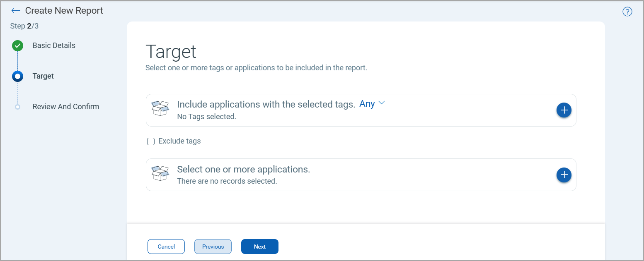Viewport: 644px width, 261px height.
Task: Click the box icon next to Select applications
Action: [x=160, y=173]
